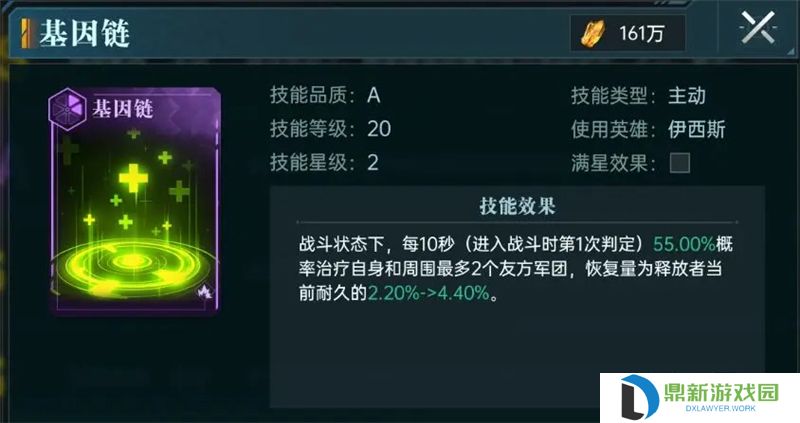This screenshot has width=800, height=423.
Task: Click the gold crystal currency icon
Action: click(x=593, y=33)
